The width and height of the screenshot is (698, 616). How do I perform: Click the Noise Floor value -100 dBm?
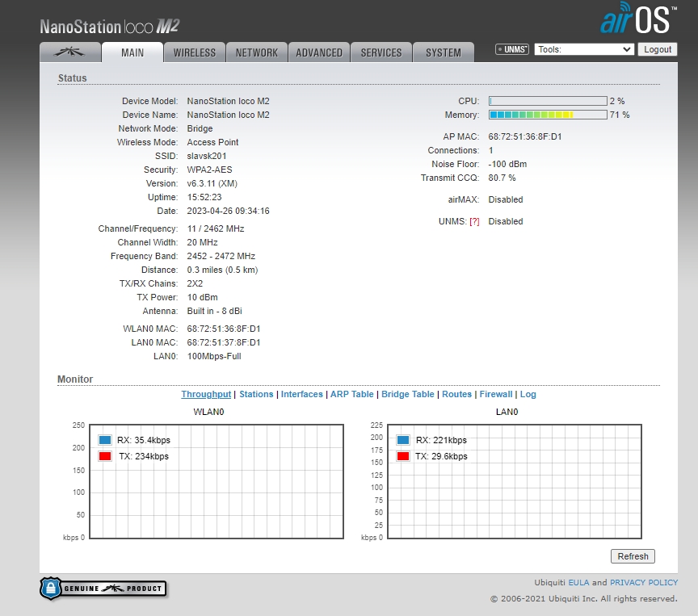[x=507, y=164]
